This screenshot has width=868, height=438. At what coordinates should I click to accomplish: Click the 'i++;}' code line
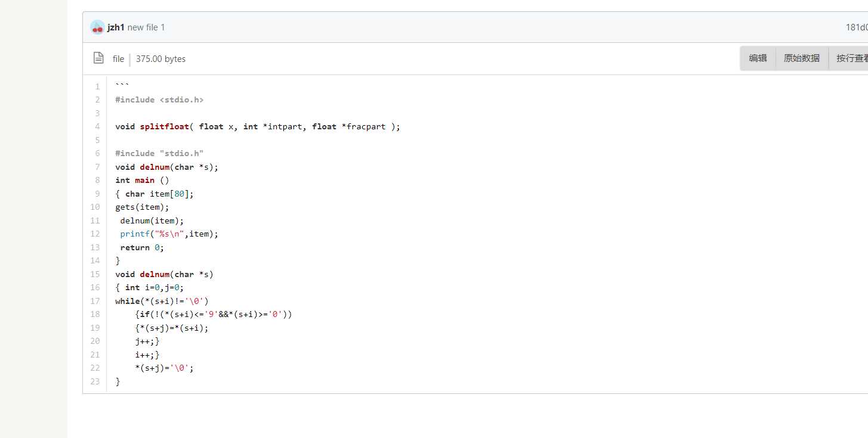coord(147,355)
